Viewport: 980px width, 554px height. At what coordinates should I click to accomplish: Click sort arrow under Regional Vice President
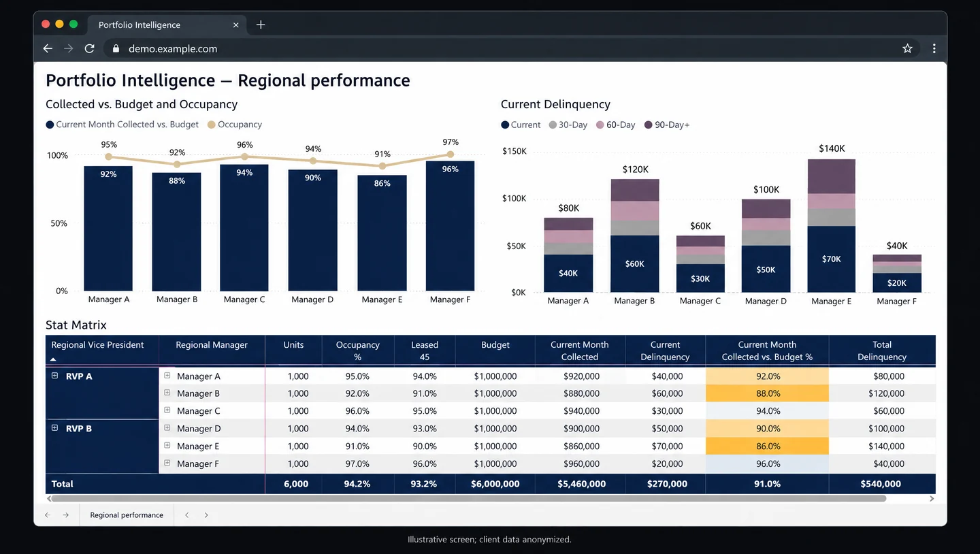(53, 359)
